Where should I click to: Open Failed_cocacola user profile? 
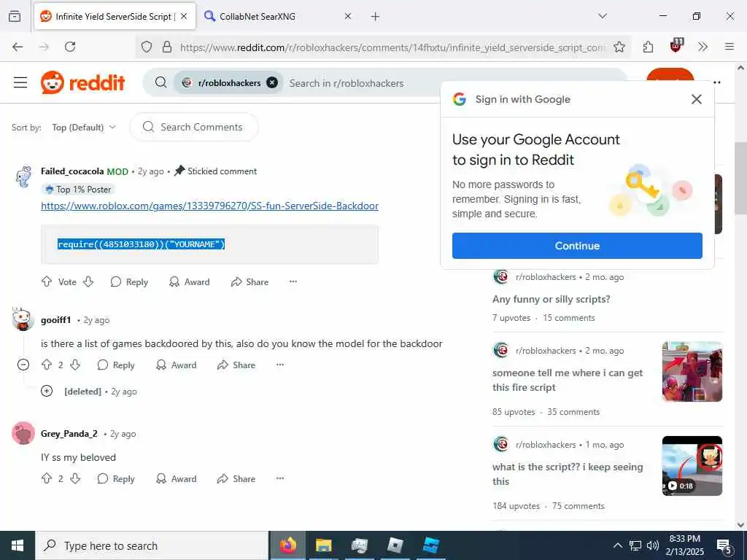(72, 171)
